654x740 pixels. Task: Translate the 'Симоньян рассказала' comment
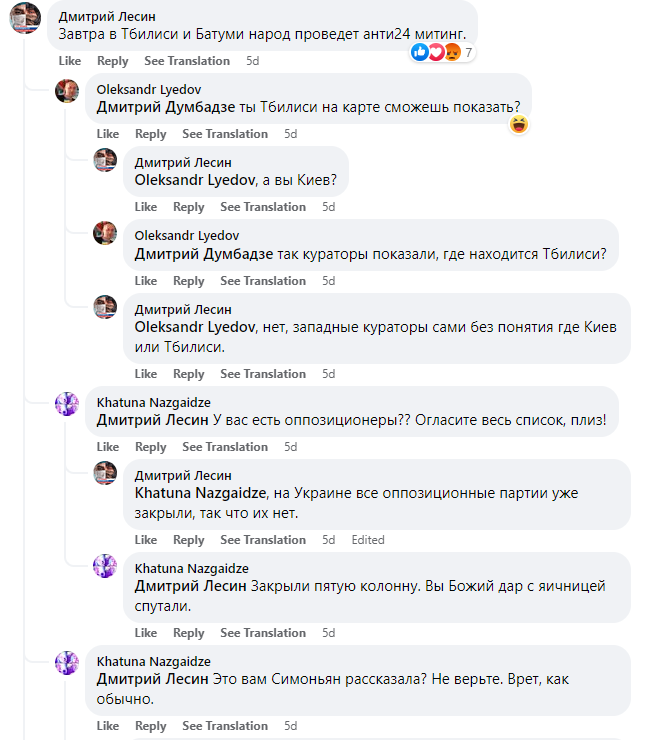click(x=225, y=726)
